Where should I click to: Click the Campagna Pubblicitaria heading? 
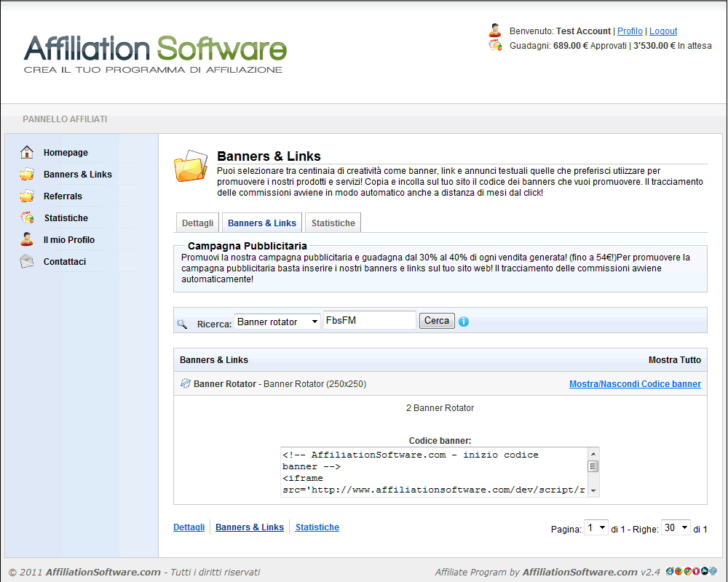(248, 246)
